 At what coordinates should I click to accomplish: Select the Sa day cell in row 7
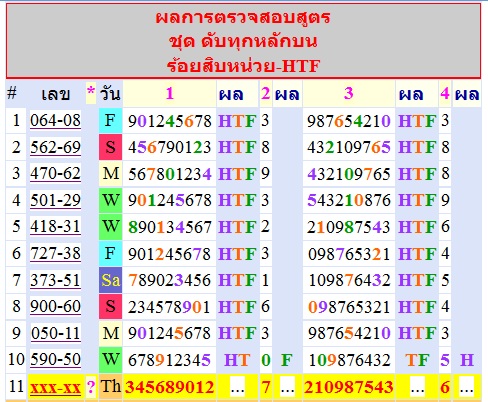pyautogui.click(x=110, y=280)
